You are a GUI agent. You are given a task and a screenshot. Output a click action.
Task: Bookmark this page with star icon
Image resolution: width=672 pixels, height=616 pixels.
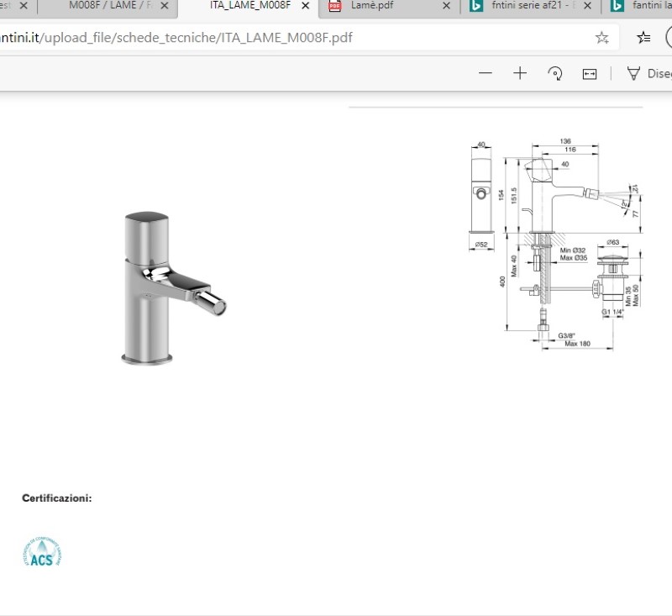click(x=602, y=38)
